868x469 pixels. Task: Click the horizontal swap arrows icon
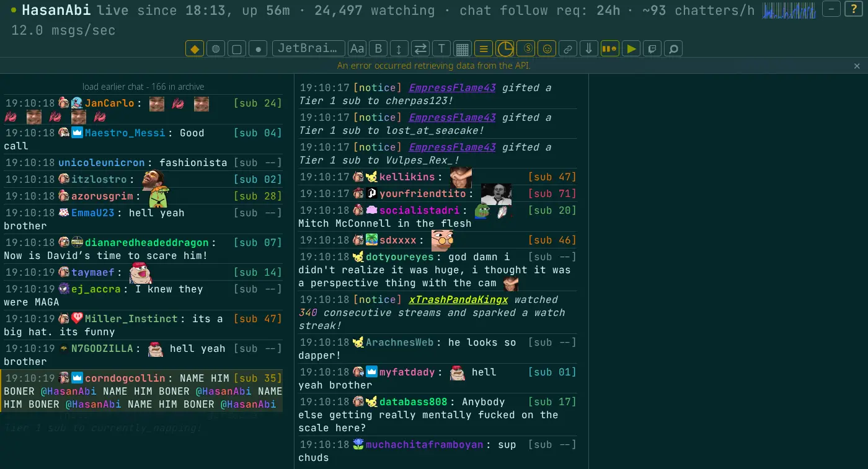420,48
